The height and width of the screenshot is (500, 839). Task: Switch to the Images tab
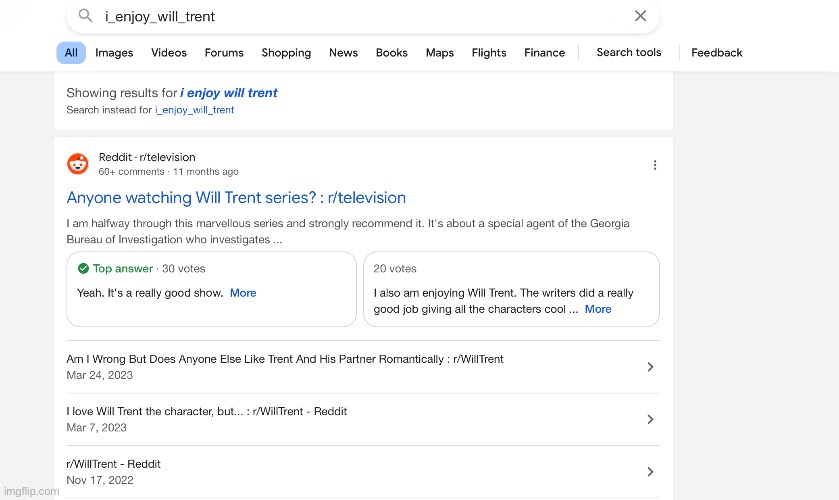(114, 52)
